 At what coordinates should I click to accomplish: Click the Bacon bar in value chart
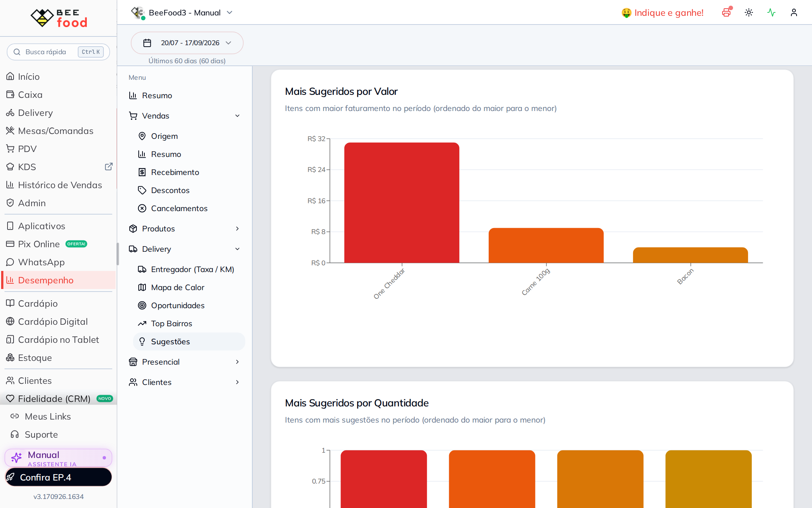[691, 255]
